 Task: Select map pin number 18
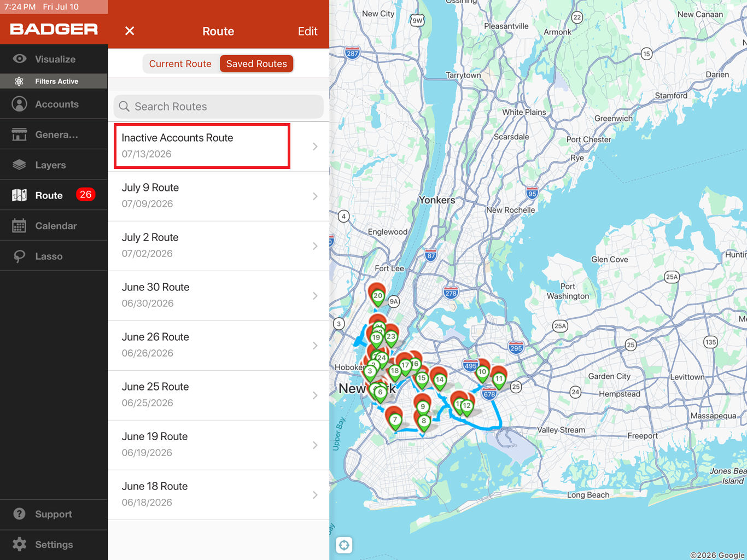(394, 371)
